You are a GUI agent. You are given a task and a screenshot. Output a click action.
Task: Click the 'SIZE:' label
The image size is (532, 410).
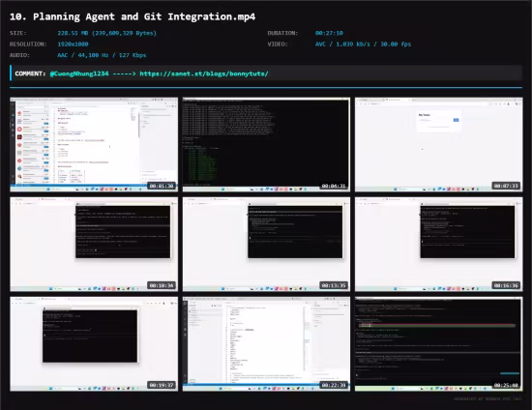tap(18, 33)
